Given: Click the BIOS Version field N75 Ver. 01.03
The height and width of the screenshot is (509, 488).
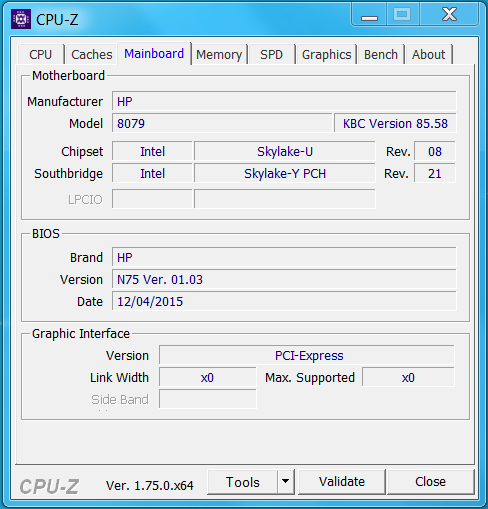Looking at the screenshot, I should point(284,279).
